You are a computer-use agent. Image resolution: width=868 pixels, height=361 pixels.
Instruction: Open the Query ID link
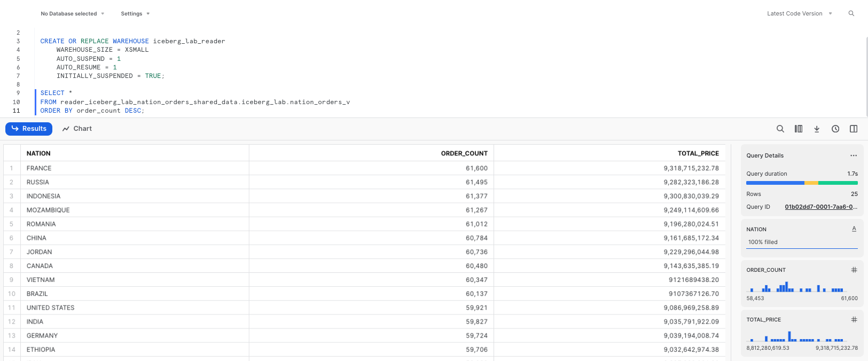coord(820,207)
